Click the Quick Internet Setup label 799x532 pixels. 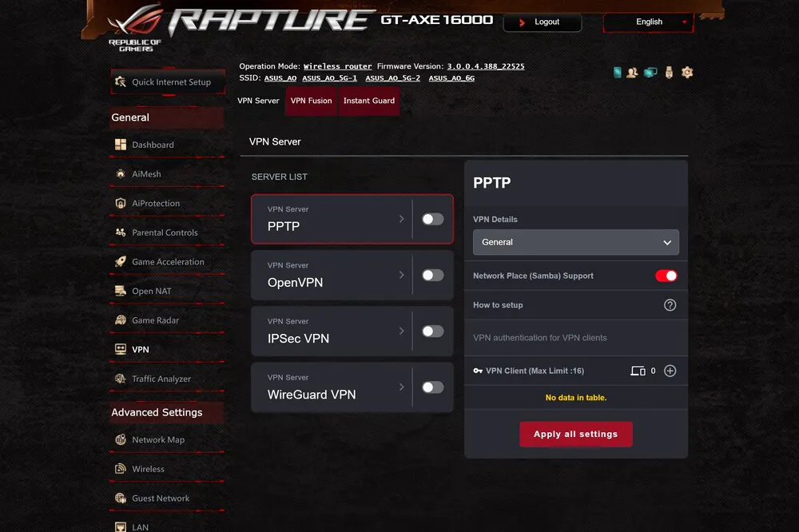171,82
